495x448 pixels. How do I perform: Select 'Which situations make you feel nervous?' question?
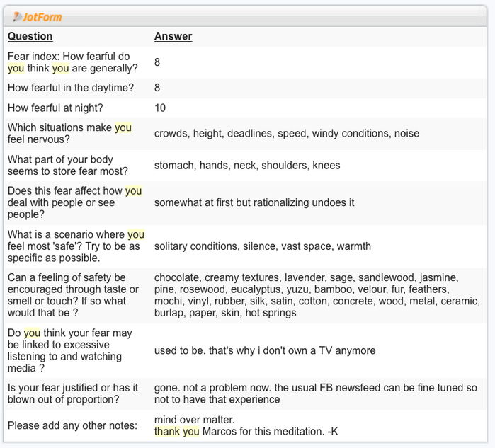pos(69,134)
